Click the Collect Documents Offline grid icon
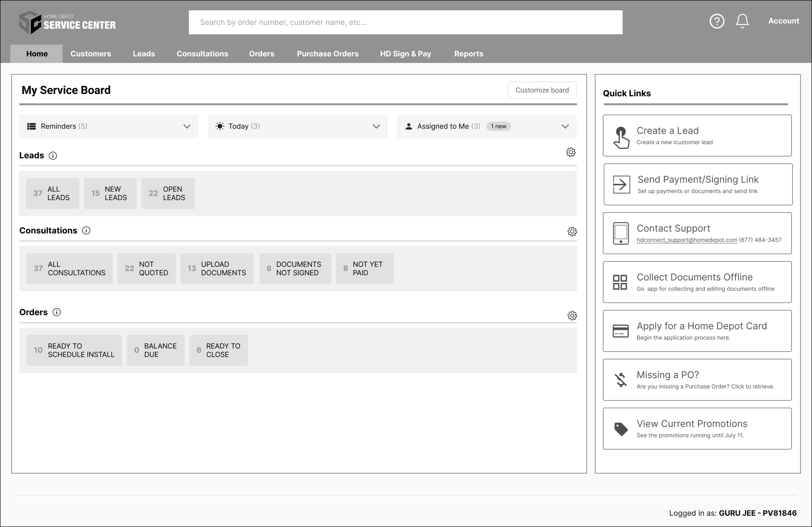Image resolution: width=812 pixels, height=527 pixels. 620,282
